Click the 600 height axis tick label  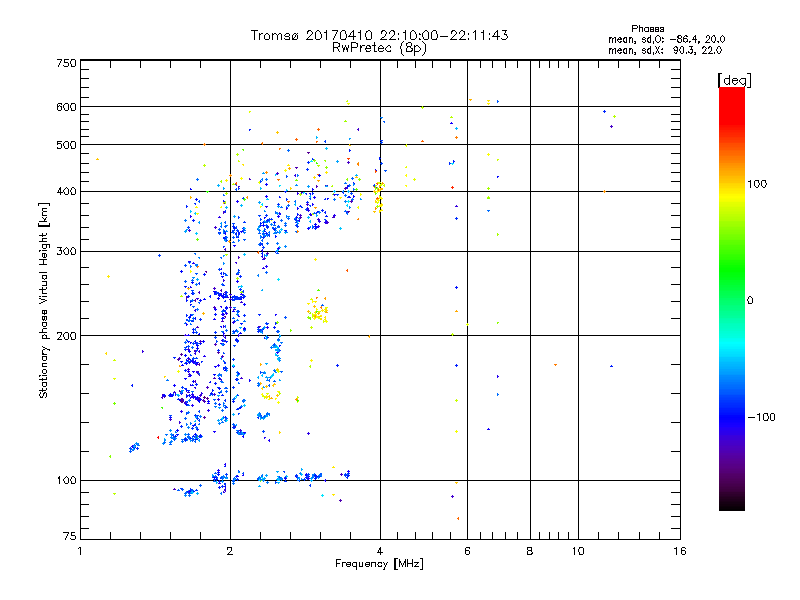[x=66, y=107]
